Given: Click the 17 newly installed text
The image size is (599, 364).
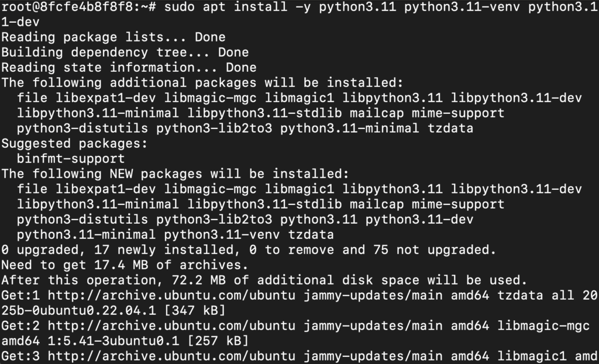Looking at the screenshot, I should click(x=164, y=250).
